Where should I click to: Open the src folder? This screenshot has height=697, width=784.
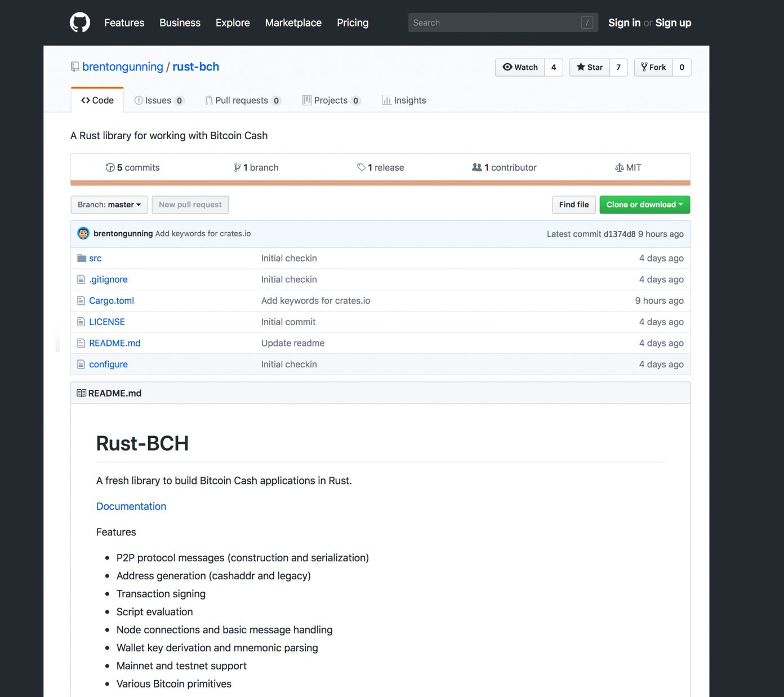point(95,258)
